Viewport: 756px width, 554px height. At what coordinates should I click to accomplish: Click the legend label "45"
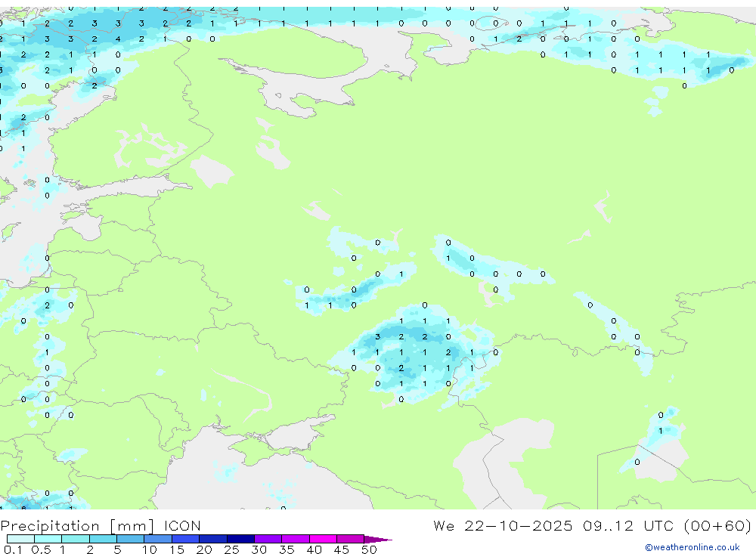[342, 549]
